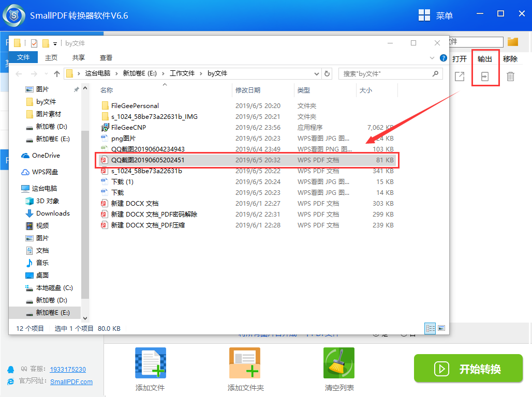532x397 pixels.
Task: Refresh the by文件 folder view
Action: pyautogui.click(x=327, y=73)
